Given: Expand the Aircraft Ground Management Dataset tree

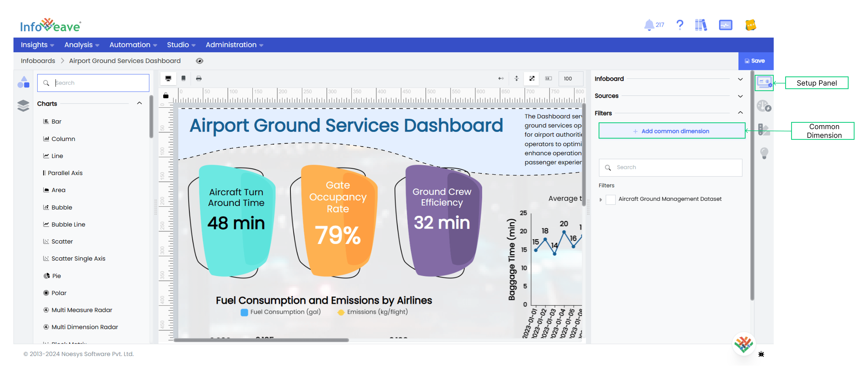Looking at the screenshot, I should (x=601, y=199).
